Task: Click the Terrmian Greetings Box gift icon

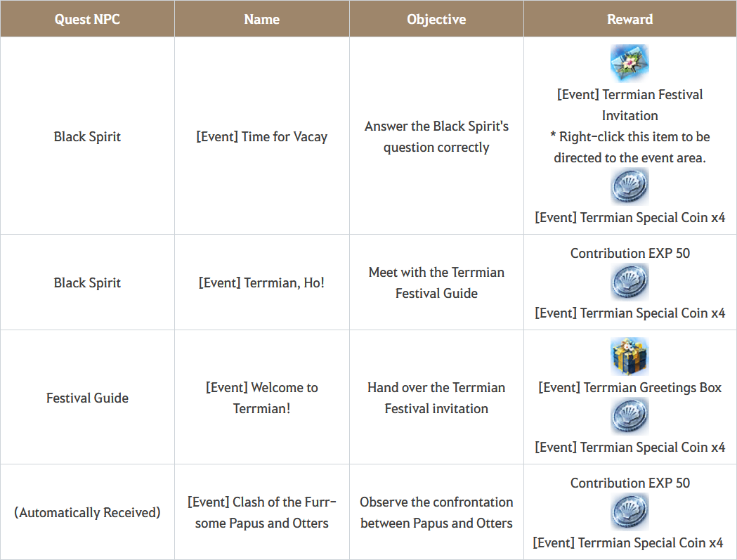Action: [630, 356]
